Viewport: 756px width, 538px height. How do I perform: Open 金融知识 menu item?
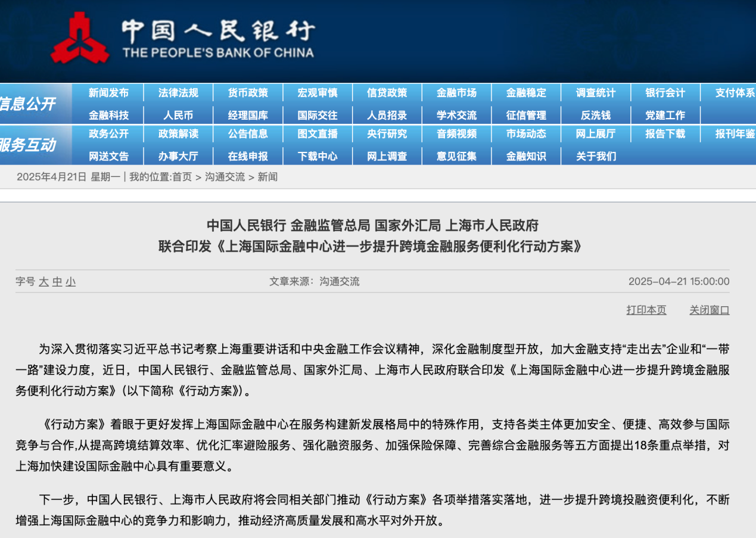[x=526, y=156]
